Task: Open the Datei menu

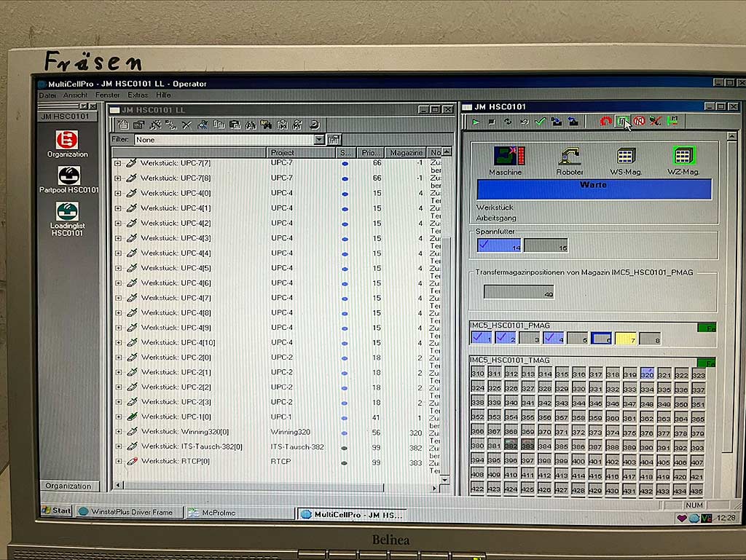Action: (47, 95)
